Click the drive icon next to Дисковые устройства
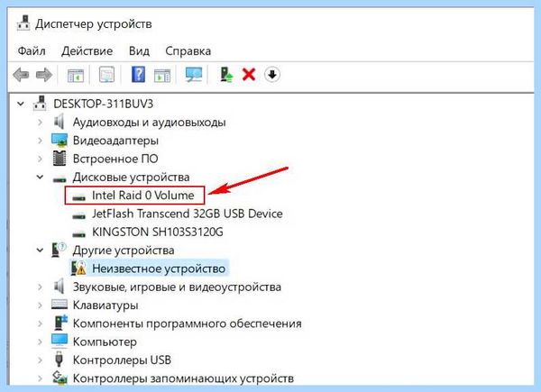Viewport: 541px width, 392px height. pyautogui.click(x=60, y=179)
